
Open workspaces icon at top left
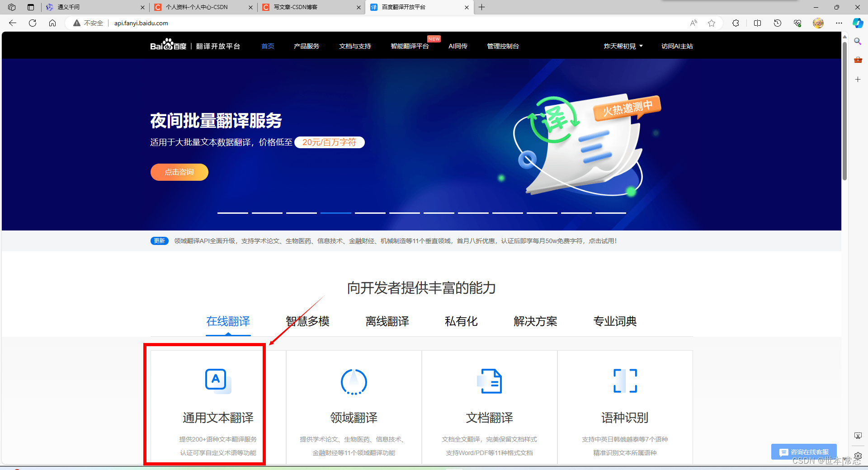click(x=12, y=7)
